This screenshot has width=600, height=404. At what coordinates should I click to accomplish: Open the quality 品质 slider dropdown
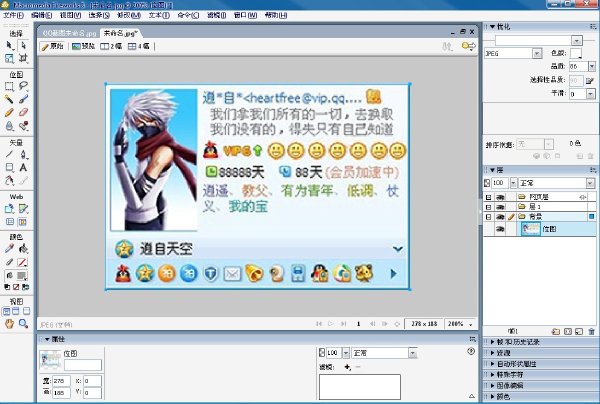pos(592,67)
